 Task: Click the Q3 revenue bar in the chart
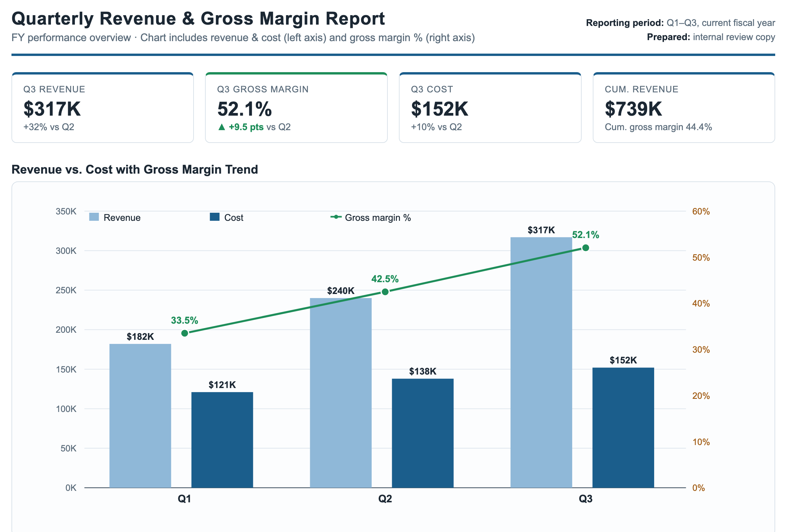(x=541, y=362)
